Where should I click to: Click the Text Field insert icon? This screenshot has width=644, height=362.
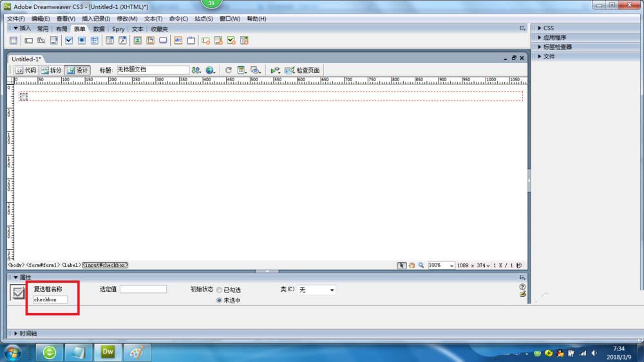pos(28,41)
